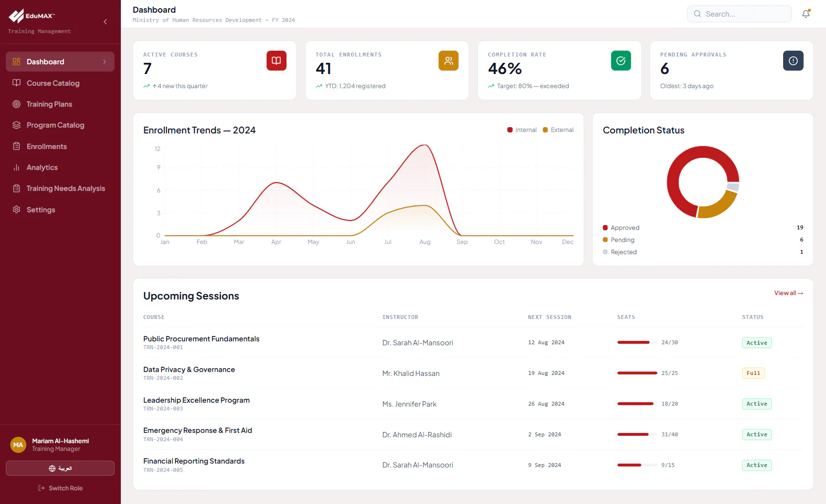Click the Training Plans target icon
The width and height of the screenshot is (826, 504).
(17, 104)
